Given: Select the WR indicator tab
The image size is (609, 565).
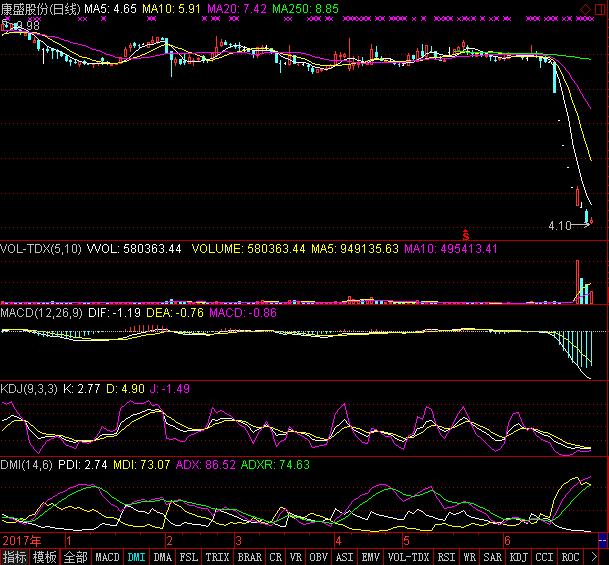Looking at the screenshot, I should point(469,557).
